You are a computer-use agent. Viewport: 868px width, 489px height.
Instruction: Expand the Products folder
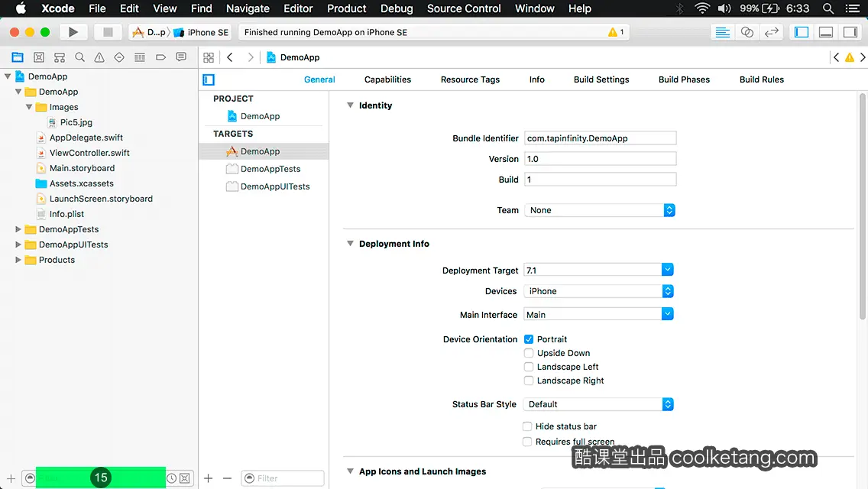point(18,259)
